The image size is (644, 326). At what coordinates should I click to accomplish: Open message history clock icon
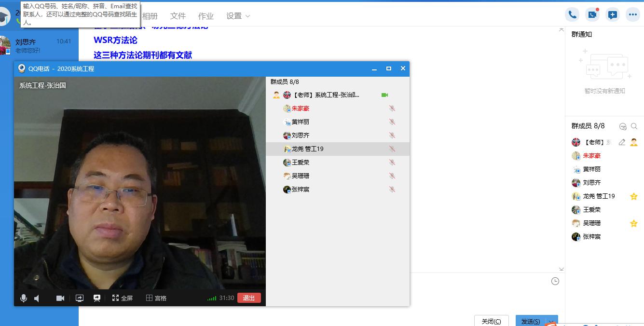(555, 281)
